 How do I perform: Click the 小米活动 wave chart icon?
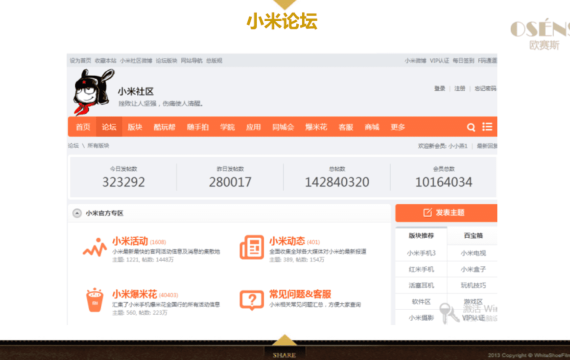[95, 248]
